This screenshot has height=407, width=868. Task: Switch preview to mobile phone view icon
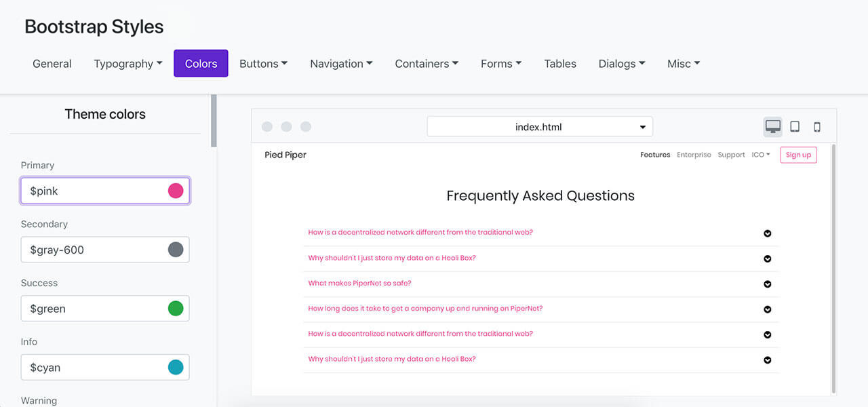[x=817, y=127]
